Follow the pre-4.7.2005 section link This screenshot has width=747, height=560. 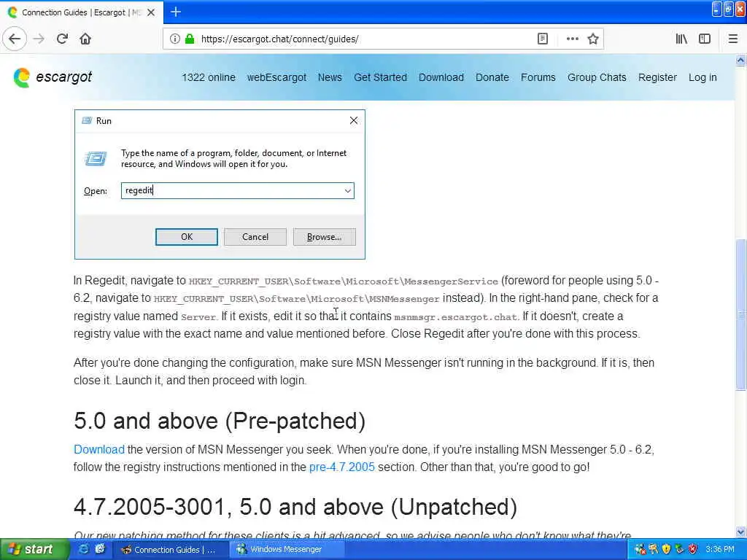click(x=342, y=467)
